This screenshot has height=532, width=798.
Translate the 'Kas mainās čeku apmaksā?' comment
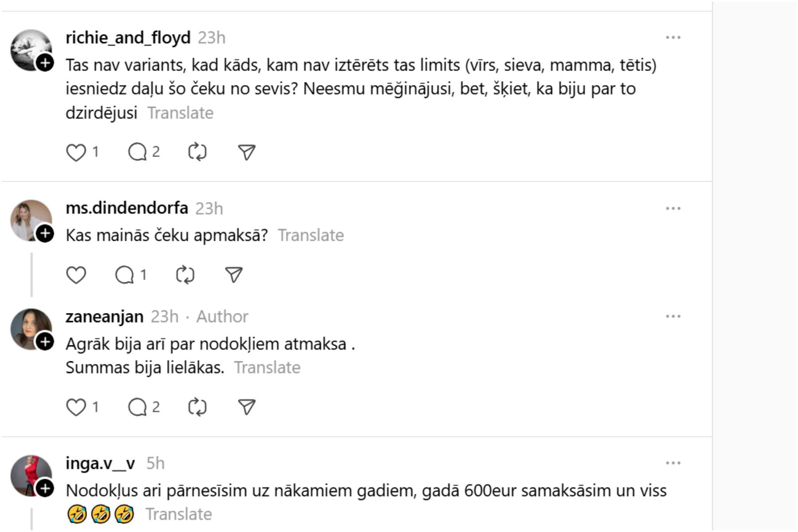pos(311,235)
